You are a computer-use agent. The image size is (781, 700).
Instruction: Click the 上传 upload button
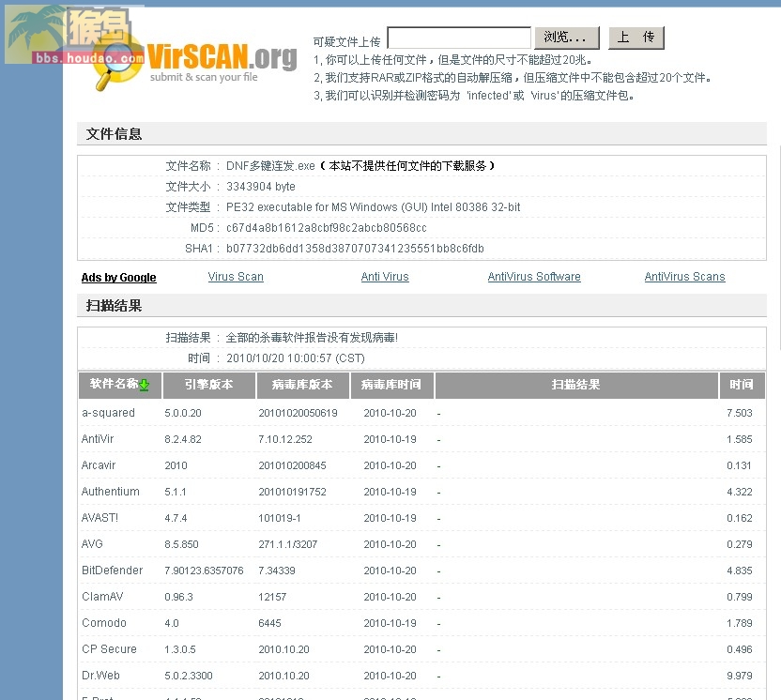[x=636, y=38]
